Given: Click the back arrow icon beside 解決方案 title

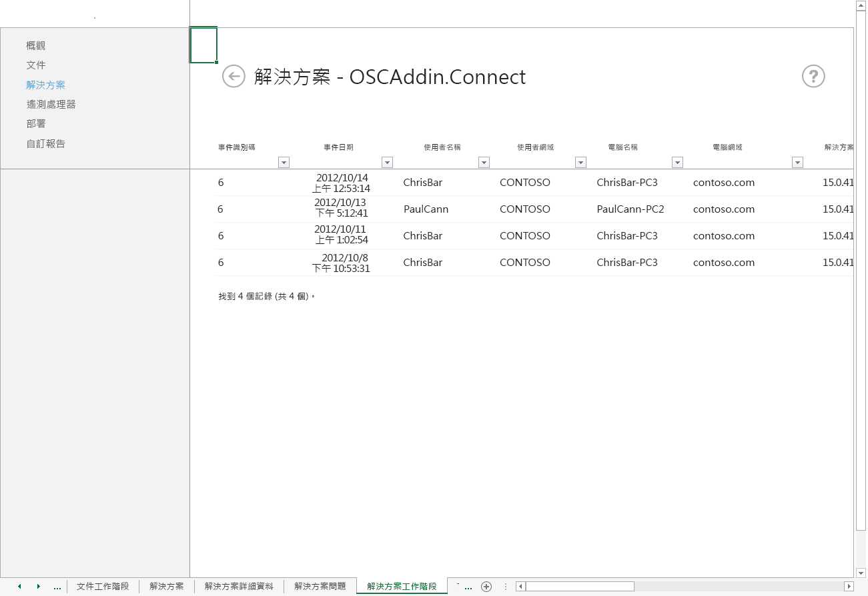Looking at the screenshot, I should 234,76.
